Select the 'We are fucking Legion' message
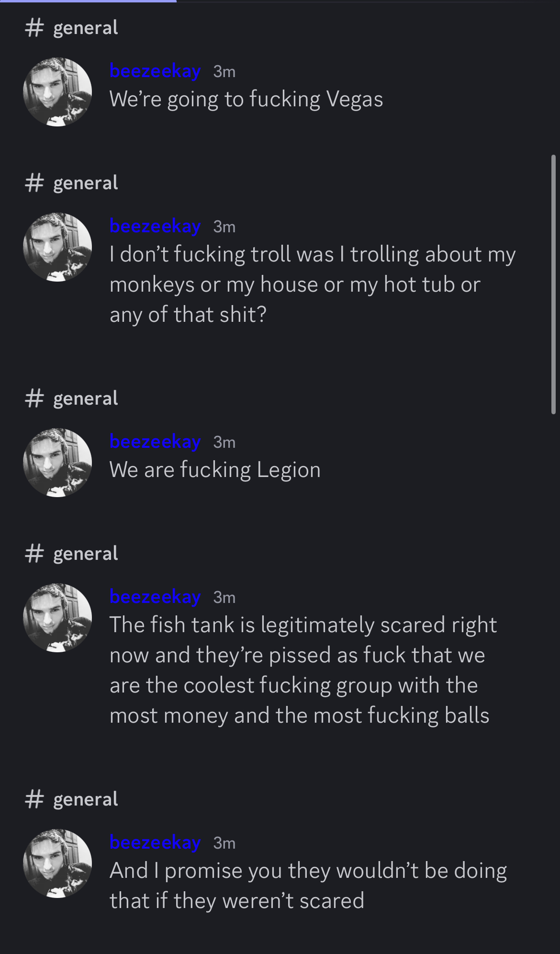This screenshot has height=954, width=560. pos(215,470)
